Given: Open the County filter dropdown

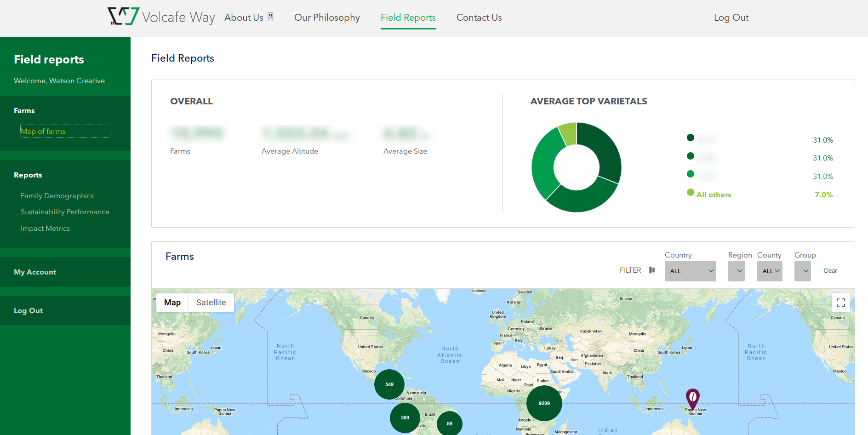Looking at the screenshot, I should [x=770, y=271].
